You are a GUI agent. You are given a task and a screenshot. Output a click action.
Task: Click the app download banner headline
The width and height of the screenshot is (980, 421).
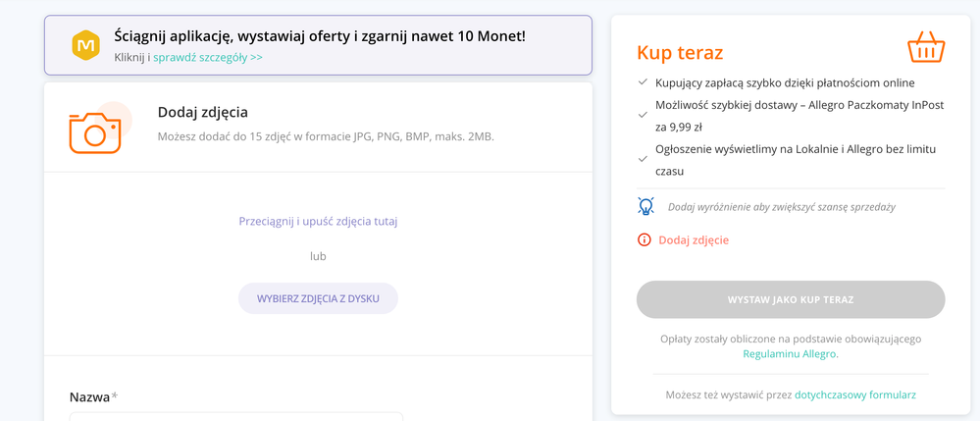pyautogui.click(x=320, y=35)
